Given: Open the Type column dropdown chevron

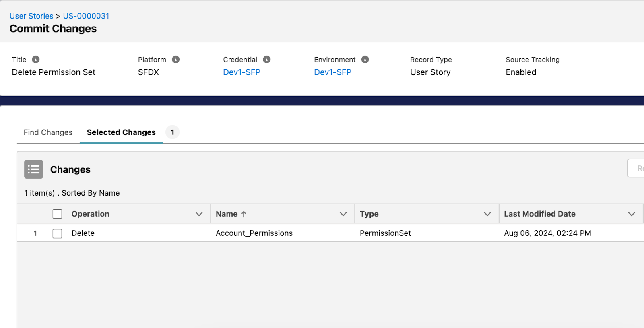Looking at the screenshot, I should (487, 214).
